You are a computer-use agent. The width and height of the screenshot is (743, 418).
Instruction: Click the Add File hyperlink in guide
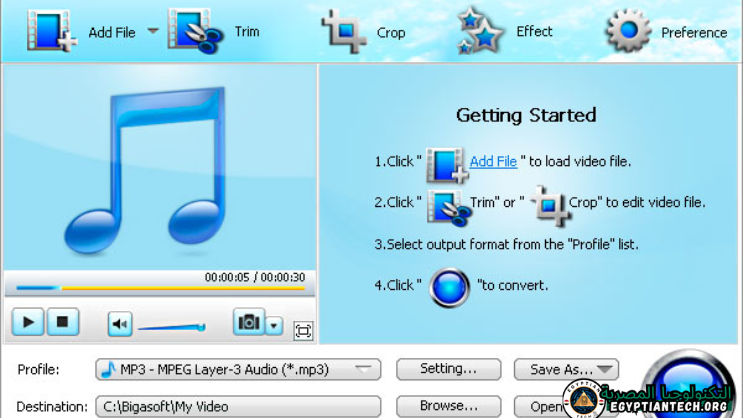[493, 161]
